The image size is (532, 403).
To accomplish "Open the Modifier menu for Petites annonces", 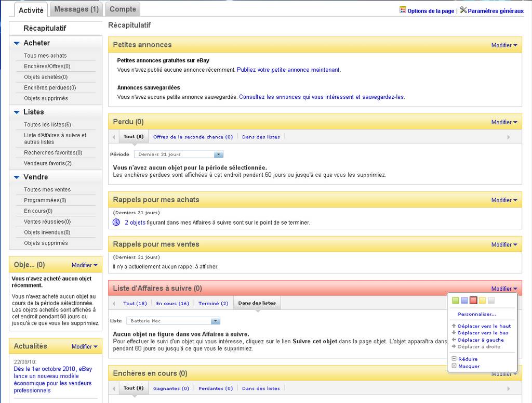I will coord(504,45).
